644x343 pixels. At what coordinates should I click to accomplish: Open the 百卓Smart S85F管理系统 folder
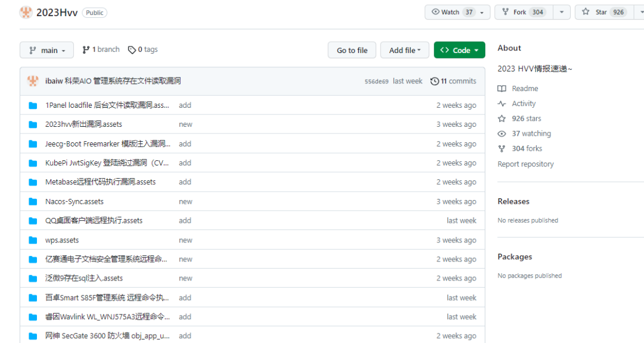click(107, 298)
